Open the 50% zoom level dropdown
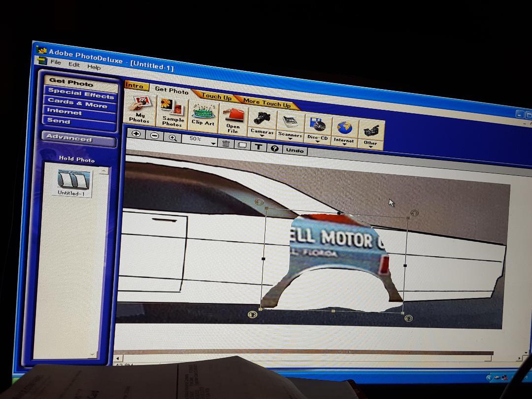The height and width of the screenshot is (399, 532). (213, 143)
